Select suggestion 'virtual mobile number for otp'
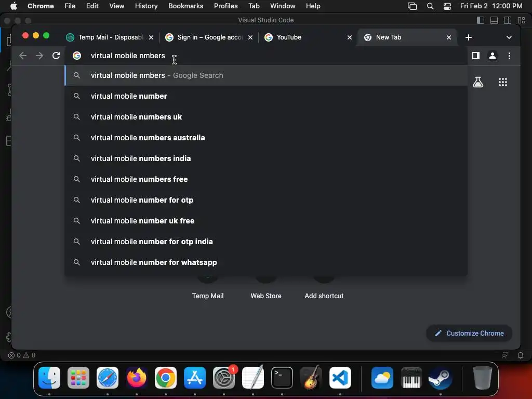This screenshot has width=532, height=399. [x=267, y=200]
